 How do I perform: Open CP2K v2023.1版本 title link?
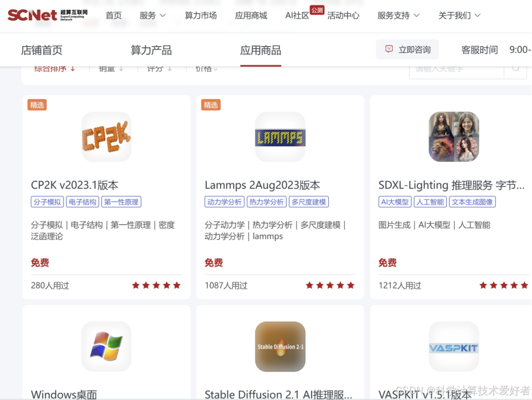point(74,185)
